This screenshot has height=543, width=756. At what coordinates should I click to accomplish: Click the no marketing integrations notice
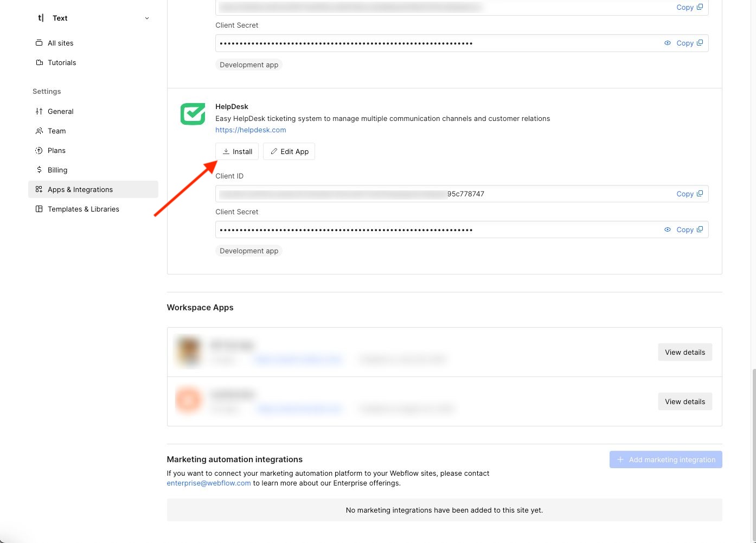[x=444, y=510]
